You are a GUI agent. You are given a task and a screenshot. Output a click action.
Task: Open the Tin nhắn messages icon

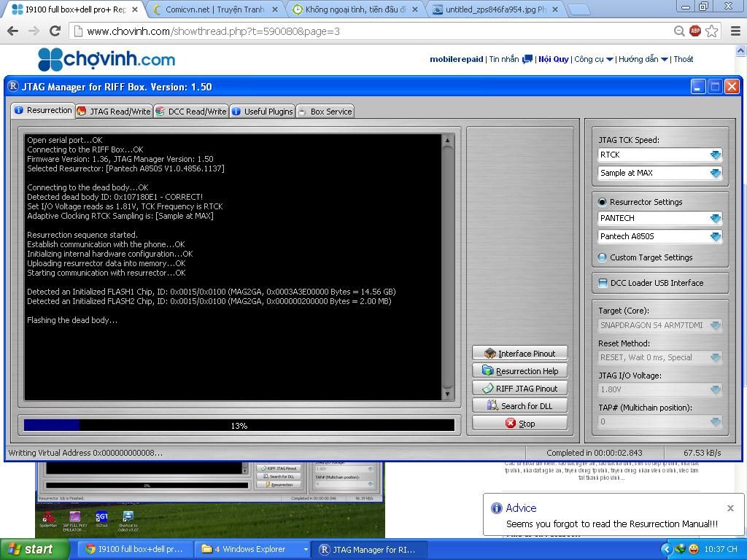point(527,60)
